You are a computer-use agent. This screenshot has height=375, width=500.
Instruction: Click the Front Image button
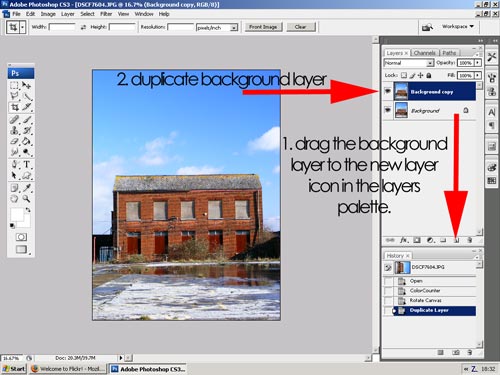263,27
